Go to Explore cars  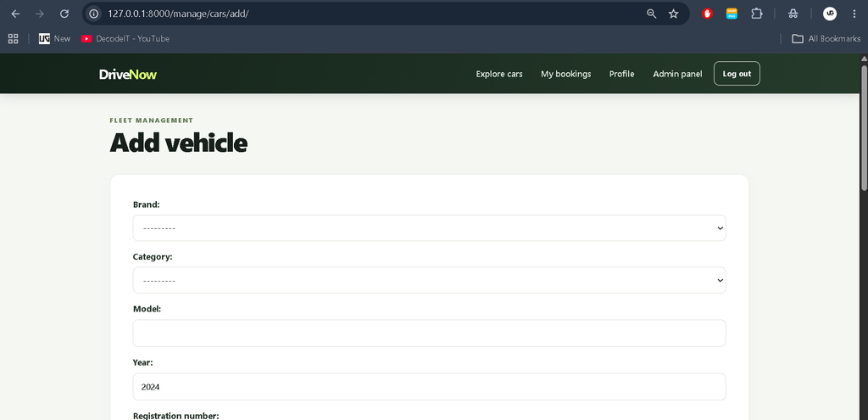point(499,74)
